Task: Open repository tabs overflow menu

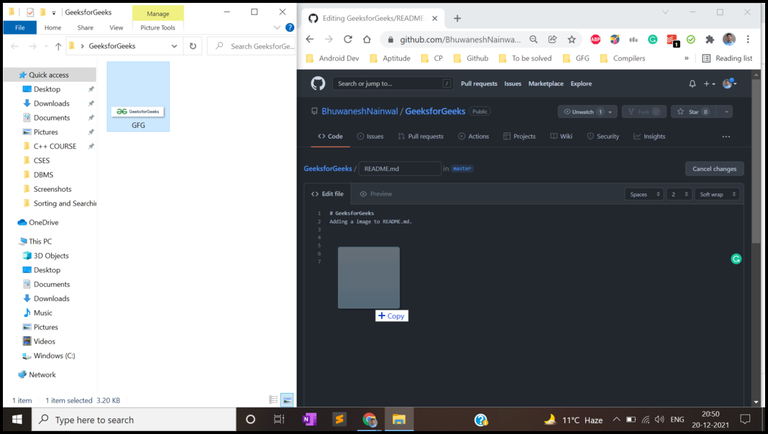Action: coord(726,137)
